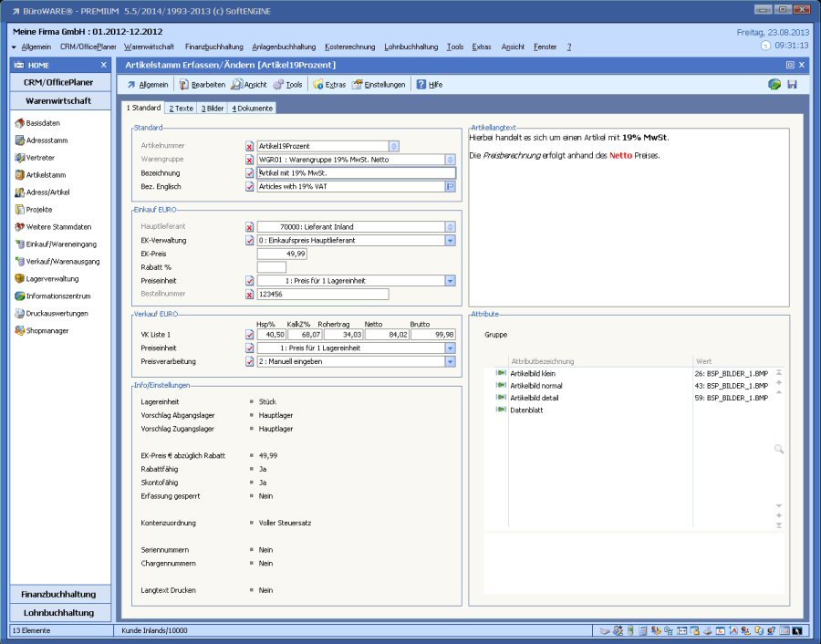The width and height of the screenshot is (821, 644).
Task: Open the Anlagenbuchhaltung menu
Action: pos(284,47)
